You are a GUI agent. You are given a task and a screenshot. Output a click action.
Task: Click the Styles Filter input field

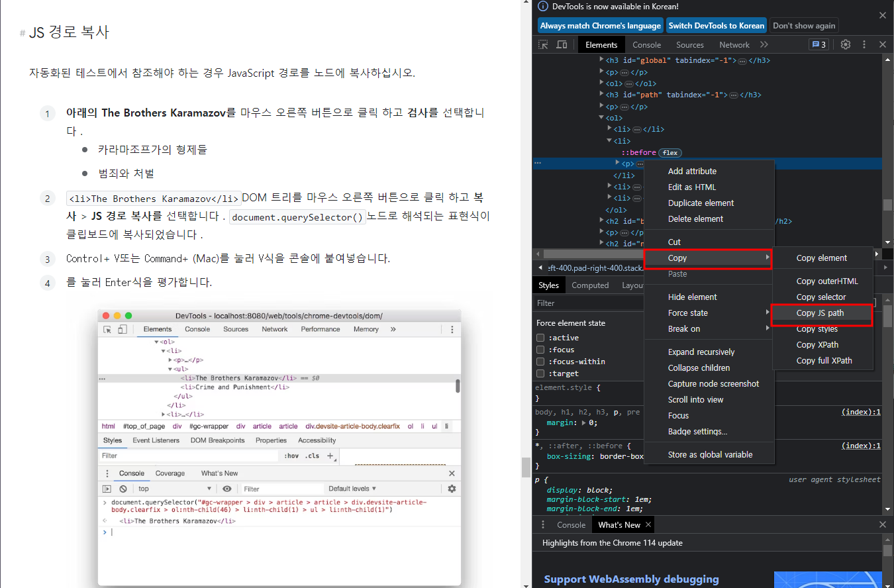click(589, 303)
